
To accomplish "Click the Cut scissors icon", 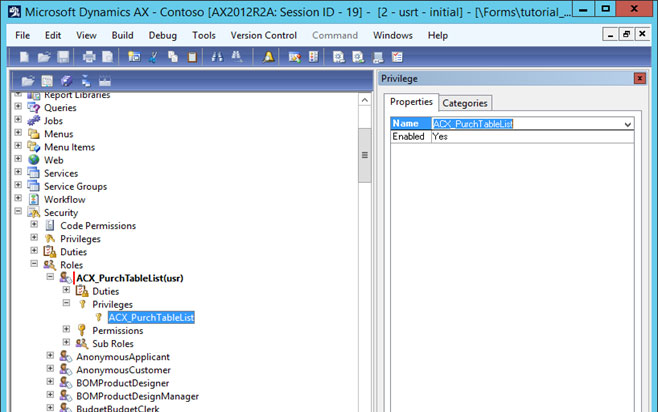I will pyautogui.click(x=155, y=57).
